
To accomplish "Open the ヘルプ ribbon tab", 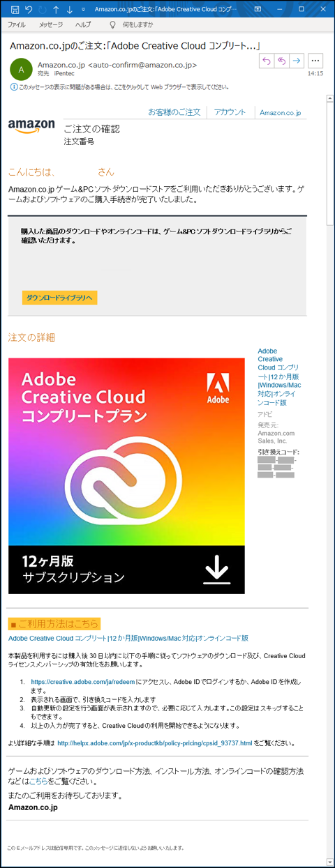I will tap(82, 24).
